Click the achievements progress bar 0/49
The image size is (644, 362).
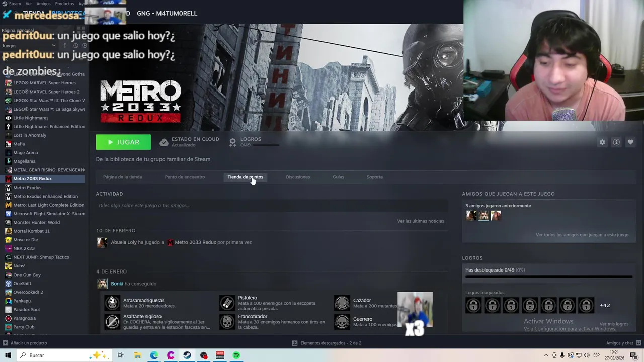coord(549,277)
